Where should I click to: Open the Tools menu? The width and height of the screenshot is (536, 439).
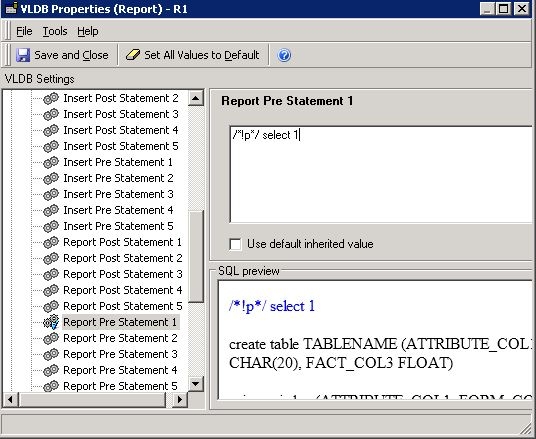[55, 31]
